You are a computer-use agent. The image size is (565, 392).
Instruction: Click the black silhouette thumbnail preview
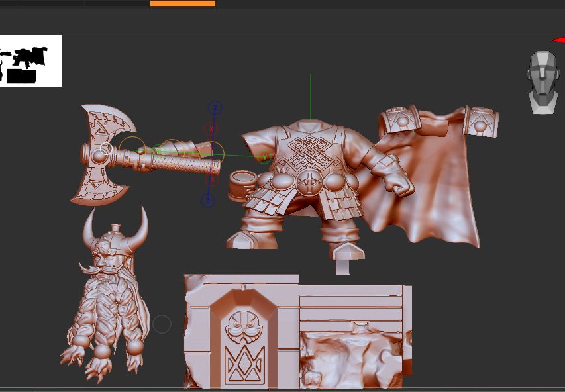tap(31, 61)
